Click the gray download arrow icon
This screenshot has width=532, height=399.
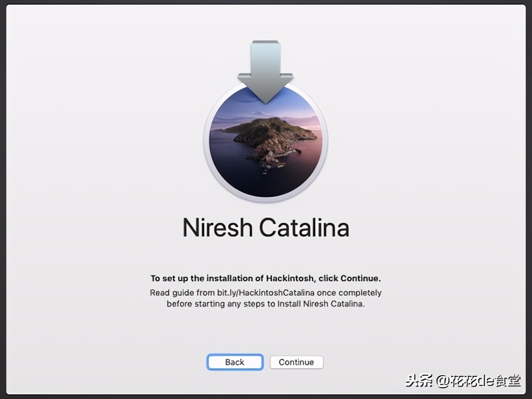click(265, 70)
